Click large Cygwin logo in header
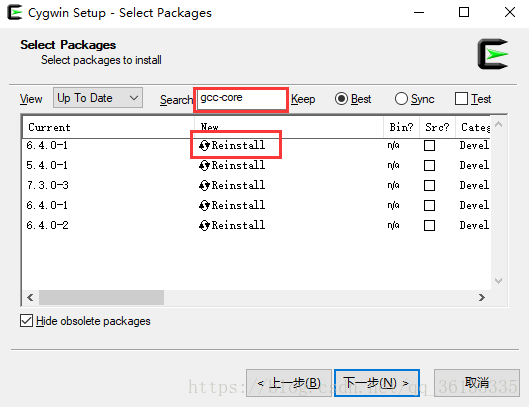 (493, 54)
